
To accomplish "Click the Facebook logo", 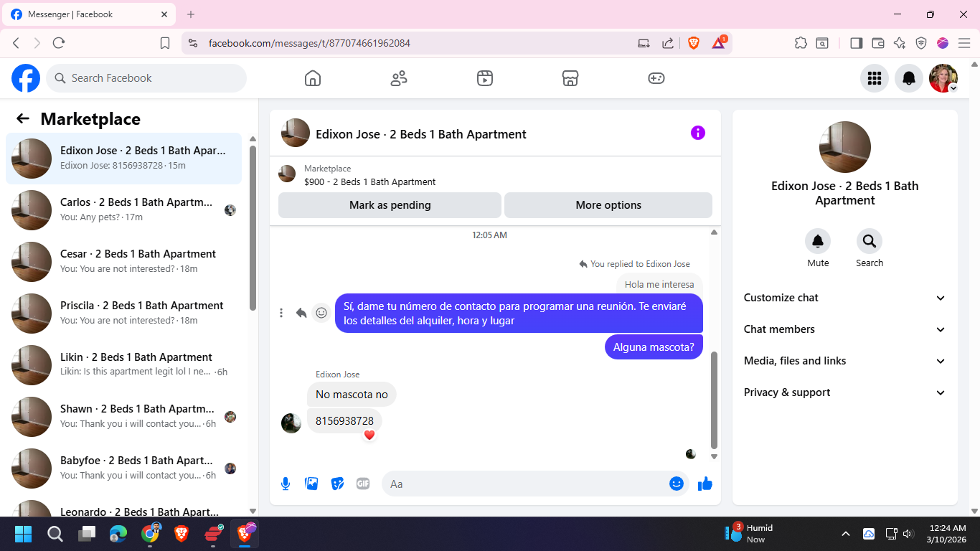I will pos(26,78).
